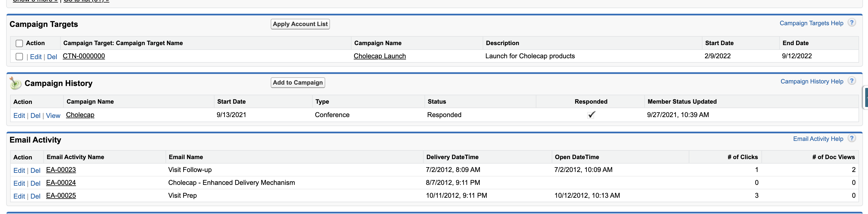This screenshot has height=214, width=868.
Task: Click the Campaign History target icon
Action: [x=15, y=83]
